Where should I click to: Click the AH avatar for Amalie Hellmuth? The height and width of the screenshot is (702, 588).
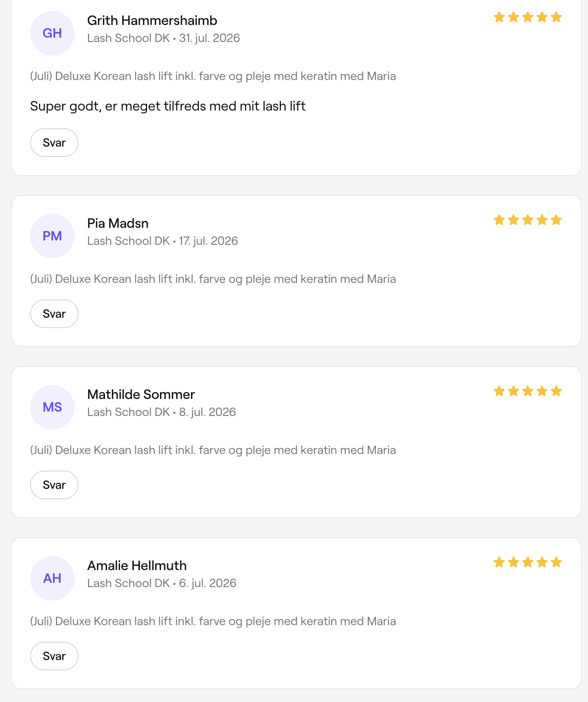tap(52, 578)
